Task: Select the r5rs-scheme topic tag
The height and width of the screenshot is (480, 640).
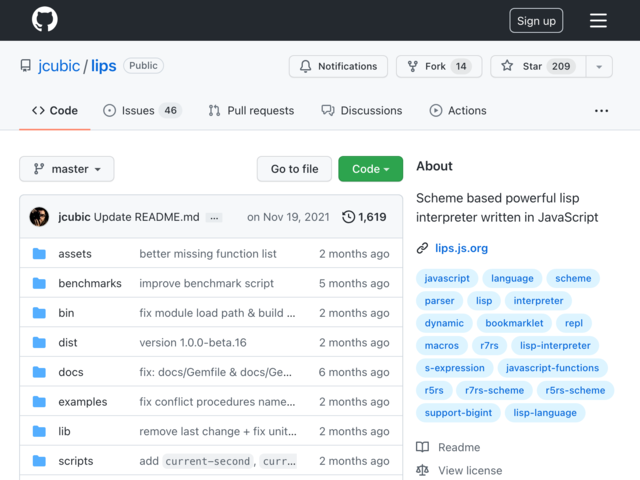Action: (x=575, y=391)
